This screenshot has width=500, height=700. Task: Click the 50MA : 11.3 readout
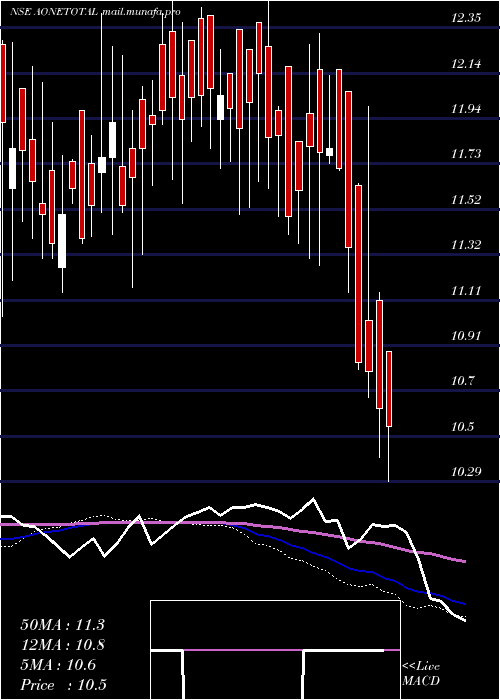62,625
